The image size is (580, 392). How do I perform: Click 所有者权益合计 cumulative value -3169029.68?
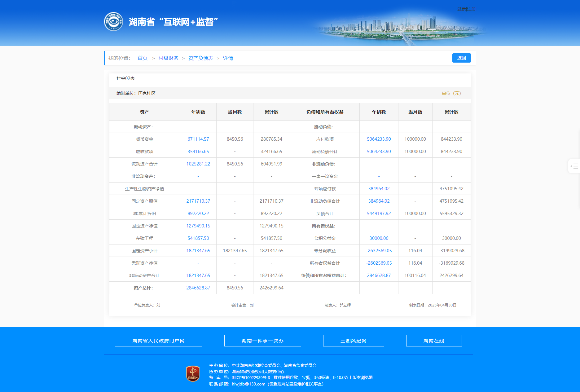pyautogui.click(x=451, y=263)
